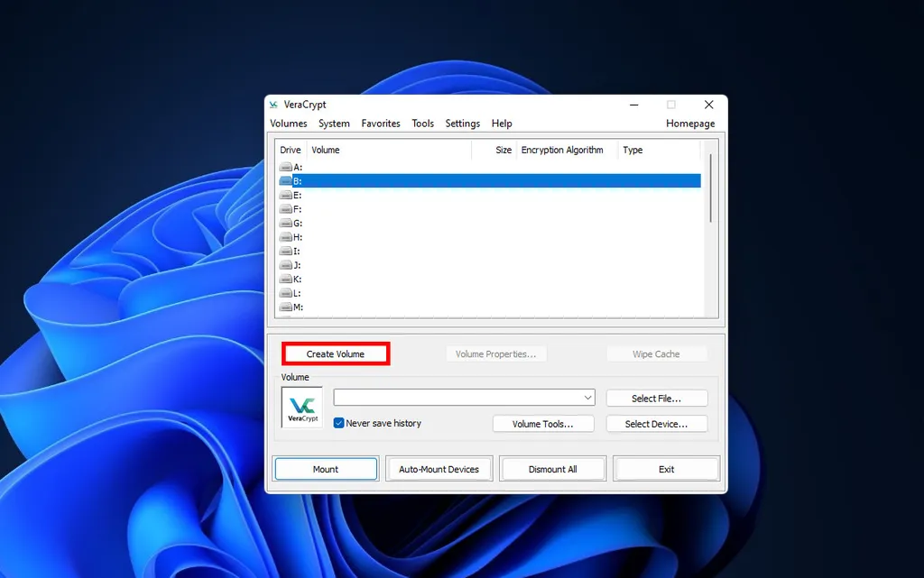
Task: Open the Help menu
Action: click(502, 124)
